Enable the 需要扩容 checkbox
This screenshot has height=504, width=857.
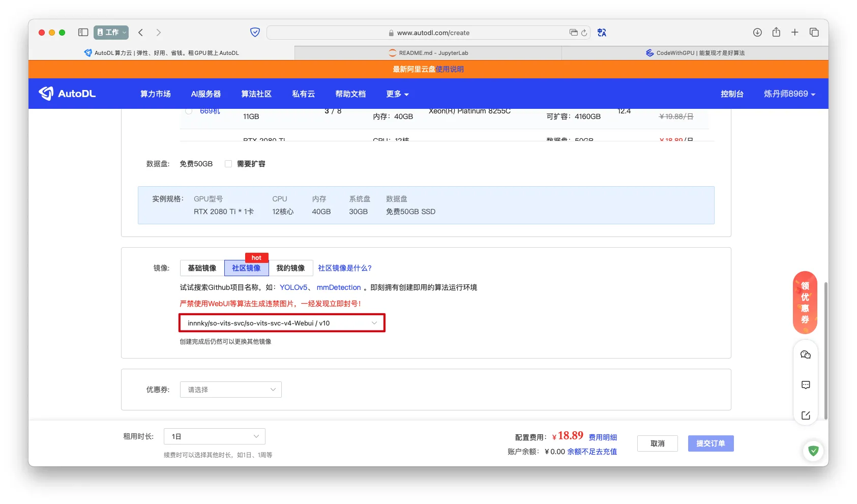[228, 164]
